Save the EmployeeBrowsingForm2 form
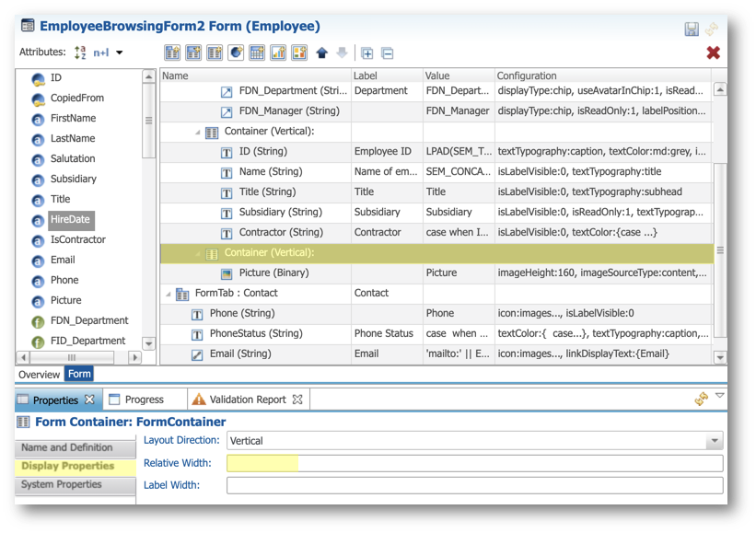This screenshot has height=533, width=756. [692, 29]
